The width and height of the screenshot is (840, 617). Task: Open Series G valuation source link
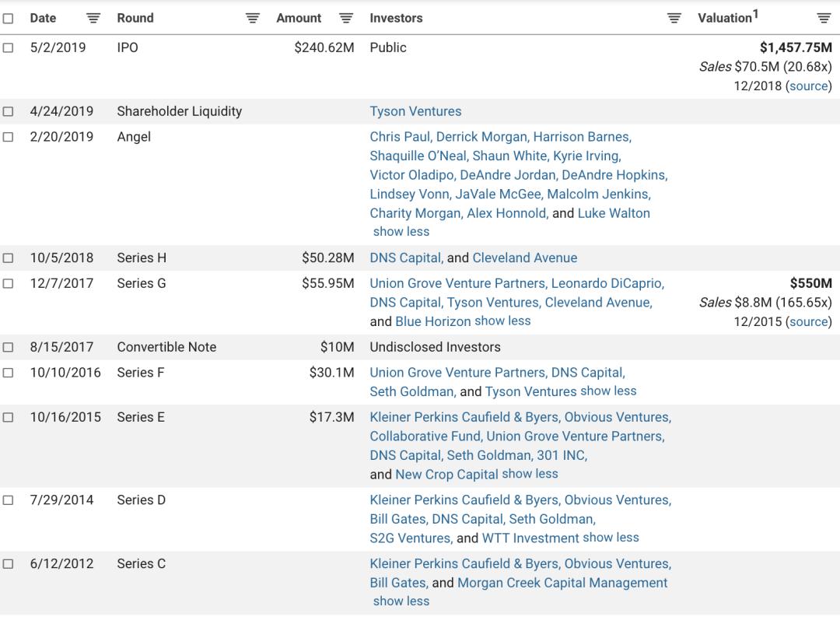pos(808,321)
